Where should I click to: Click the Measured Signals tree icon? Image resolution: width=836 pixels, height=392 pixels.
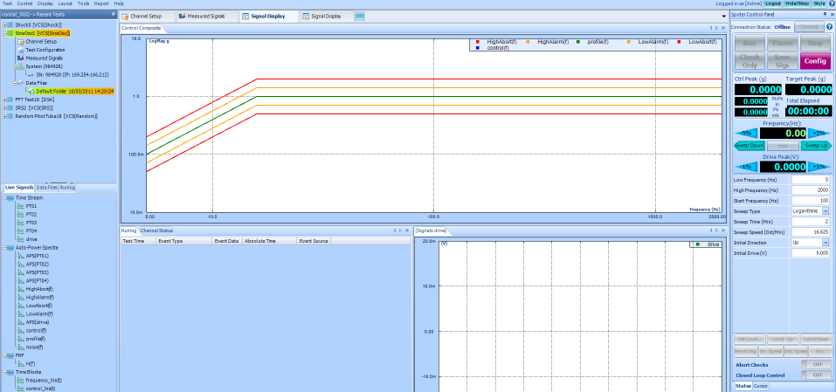pos(22,58)
